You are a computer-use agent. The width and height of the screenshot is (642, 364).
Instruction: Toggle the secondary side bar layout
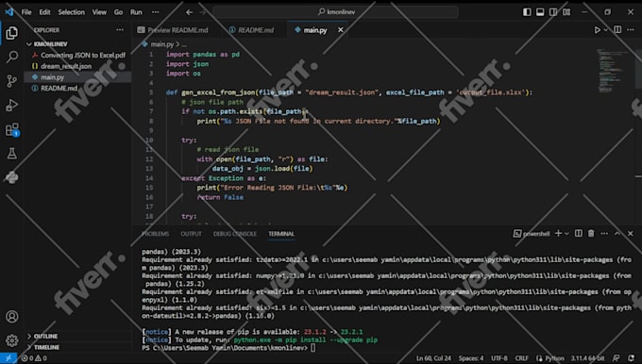553,12
